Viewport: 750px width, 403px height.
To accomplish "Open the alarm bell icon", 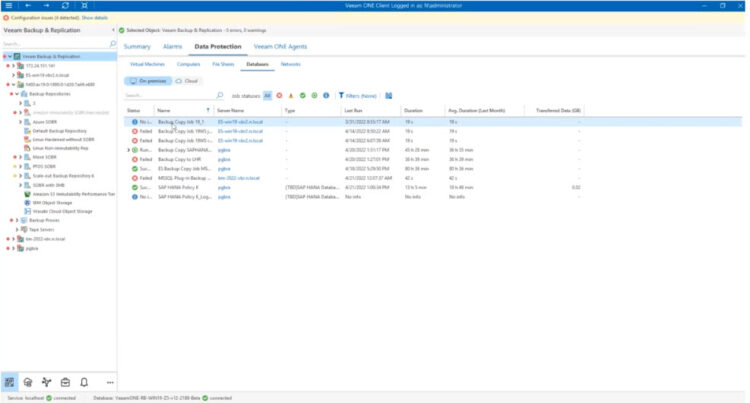I will [84, 382].
